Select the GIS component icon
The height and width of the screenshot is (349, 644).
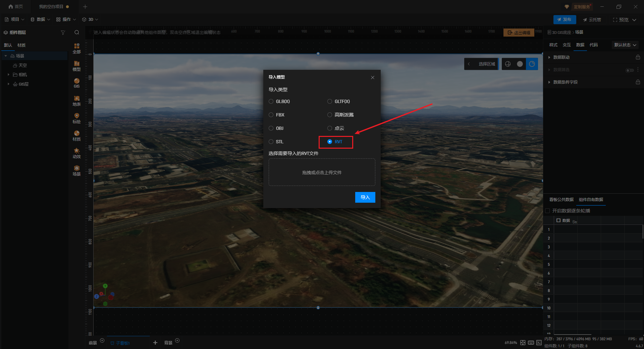76,83
